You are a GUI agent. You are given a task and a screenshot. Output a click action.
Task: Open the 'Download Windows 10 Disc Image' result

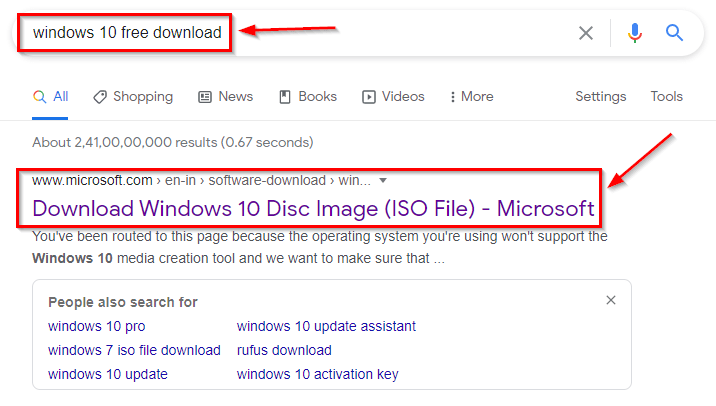point(313,209)
